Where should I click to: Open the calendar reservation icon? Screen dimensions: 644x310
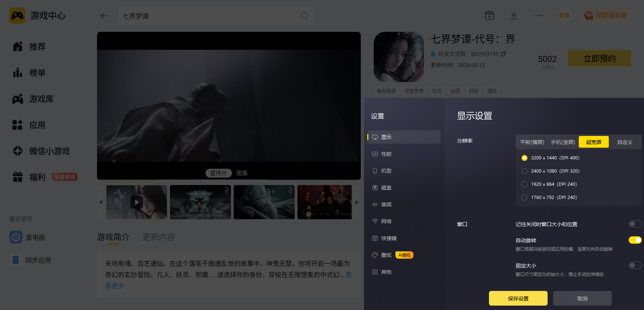[489, 15]
